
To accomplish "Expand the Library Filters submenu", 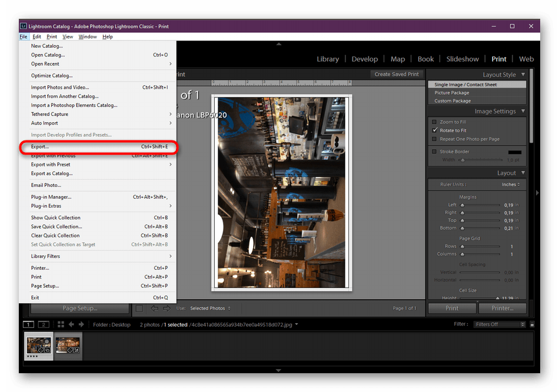I will [98, 256].
